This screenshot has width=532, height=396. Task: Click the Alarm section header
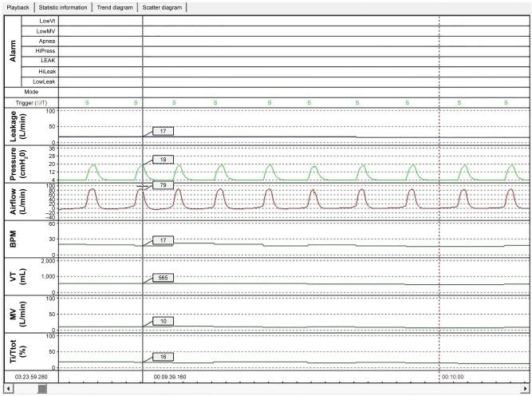point(13,51)
